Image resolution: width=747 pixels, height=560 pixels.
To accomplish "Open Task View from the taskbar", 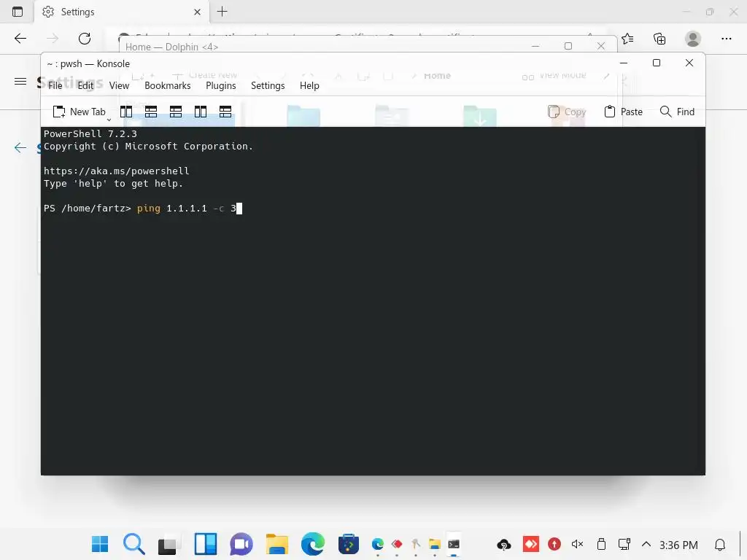I will point(167,545).
